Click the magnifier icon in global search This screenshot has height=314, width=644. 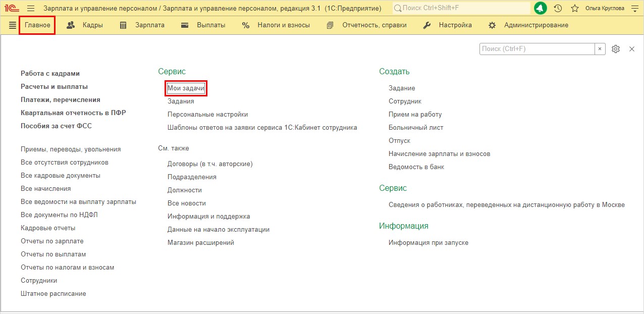[398, 9]
